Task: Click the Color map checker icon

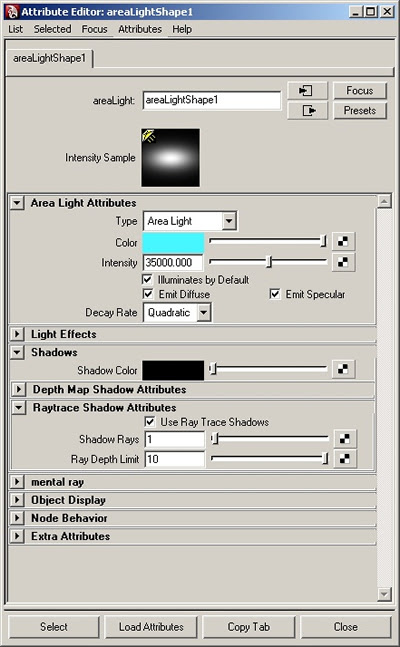Action: point(343,242)
